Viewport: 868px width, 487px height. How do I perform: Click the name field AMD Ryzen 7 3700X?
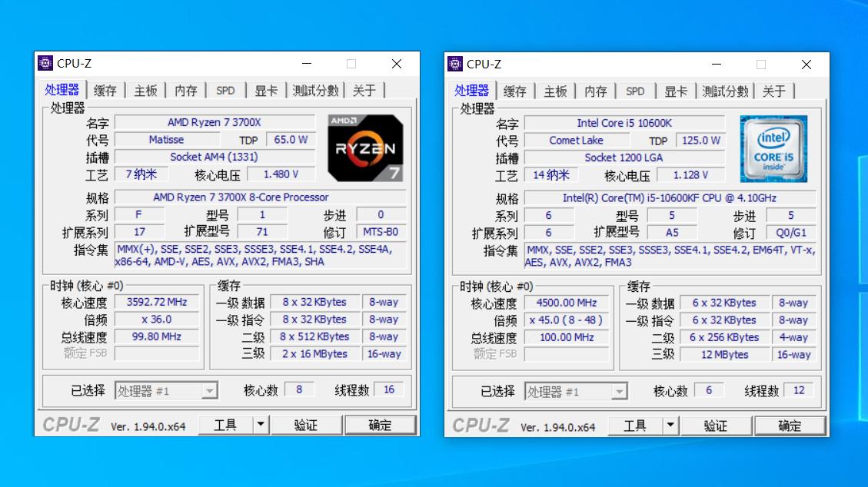coord(215,122)
